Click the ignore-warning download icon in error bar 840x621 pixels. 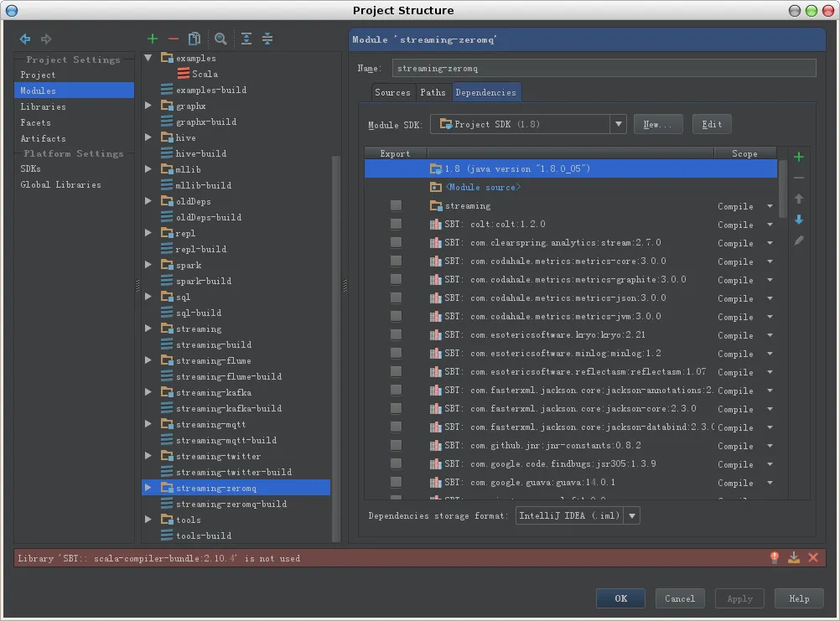click(794, 558)
